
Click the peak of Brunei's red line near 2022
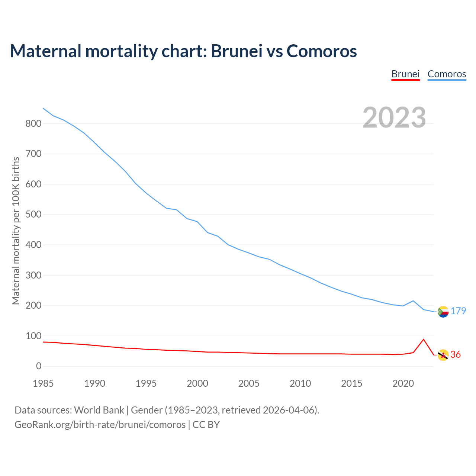pos(424,339)
